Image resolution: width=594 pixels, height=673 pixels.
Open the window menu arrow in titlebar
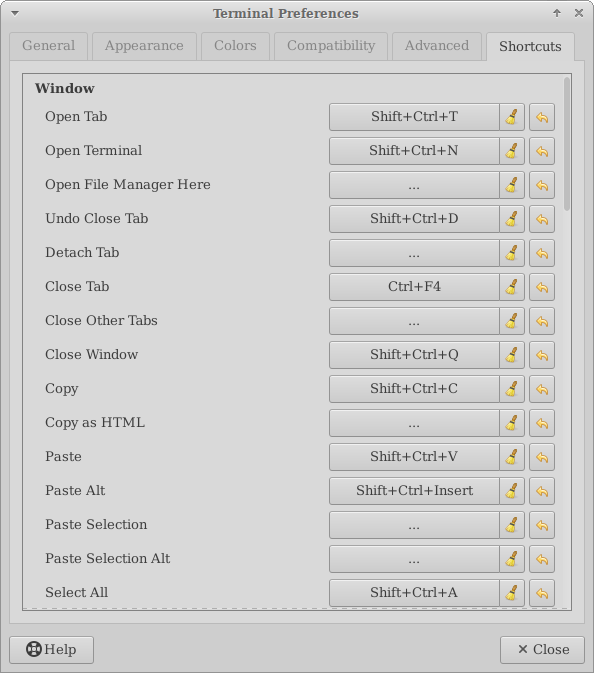click(x=15, y=13)
